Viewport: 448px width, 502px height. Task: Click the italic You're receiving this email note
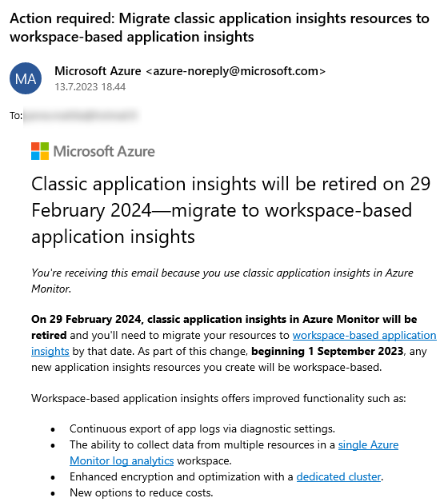point(222,281)
